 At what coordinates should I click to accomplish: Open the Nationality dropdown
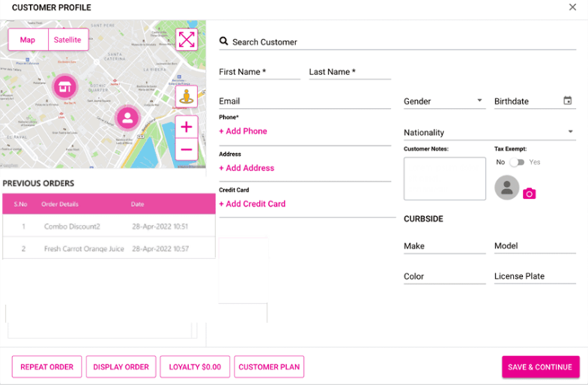pos(570,132)
